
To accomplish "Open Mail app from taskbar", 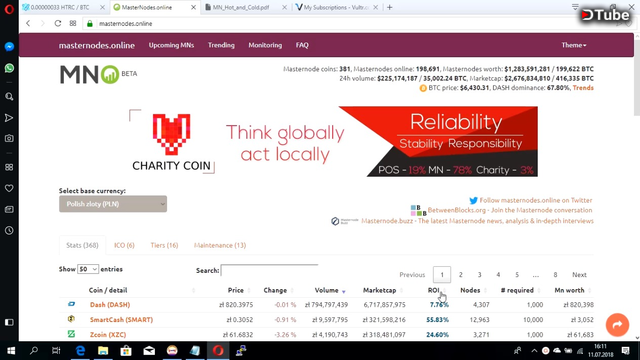I will [149, 351].
